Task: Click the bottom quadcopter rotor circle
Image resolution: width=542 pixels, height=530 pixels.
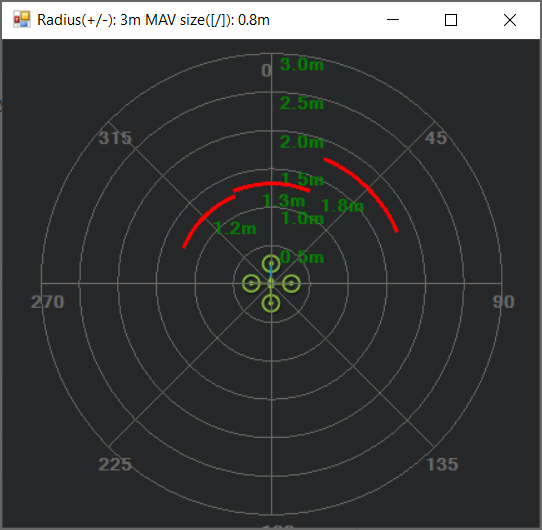Action: (271, 304)
